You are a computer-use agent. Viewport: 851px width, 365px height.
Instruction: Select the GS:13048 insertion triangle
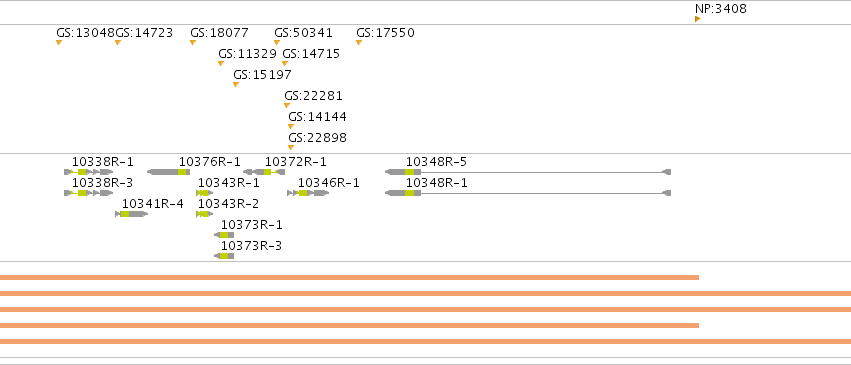click(x=59, y=43)
